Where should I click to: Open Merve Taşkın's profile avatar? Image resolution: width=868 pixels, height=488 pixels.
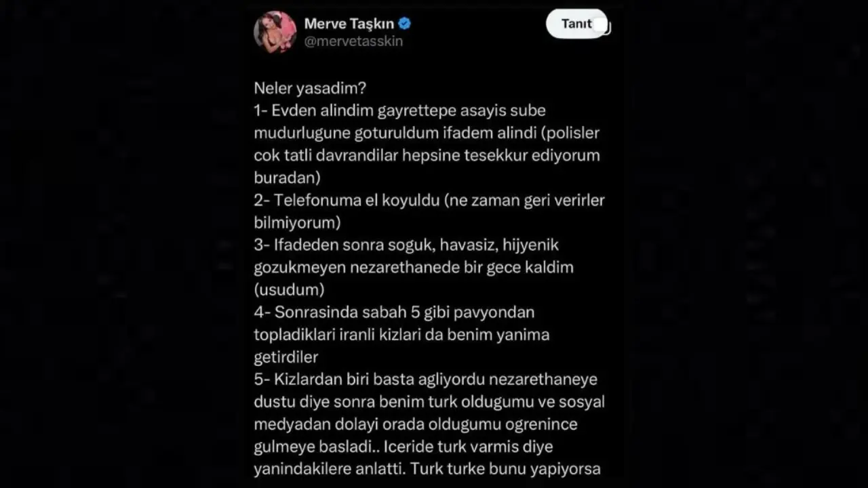(275, 31)
